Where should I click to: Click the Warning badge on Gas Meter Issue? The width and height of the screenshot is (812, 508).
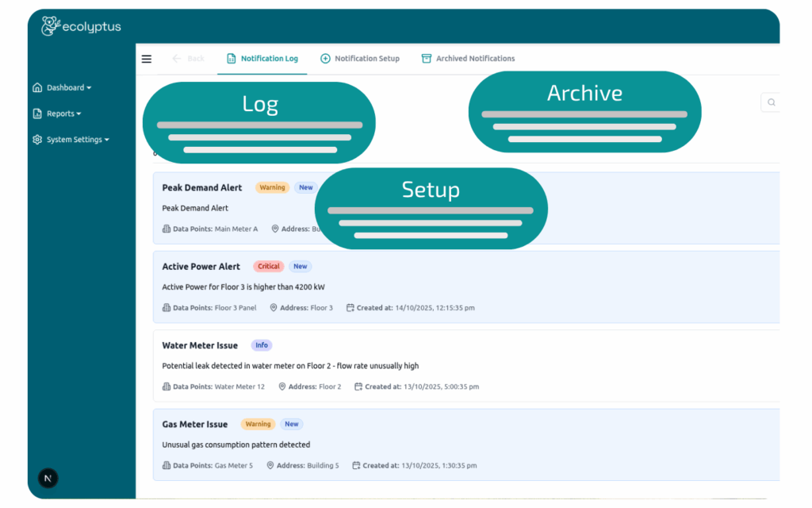(258, 425)
